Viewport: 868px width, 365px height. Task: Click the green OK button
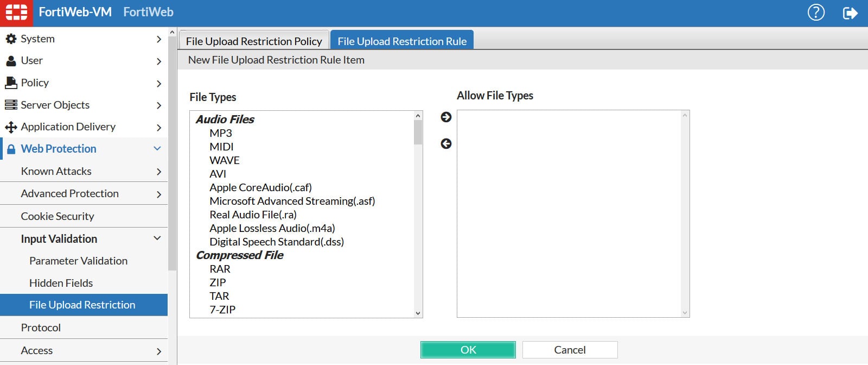tap(468, 350)
